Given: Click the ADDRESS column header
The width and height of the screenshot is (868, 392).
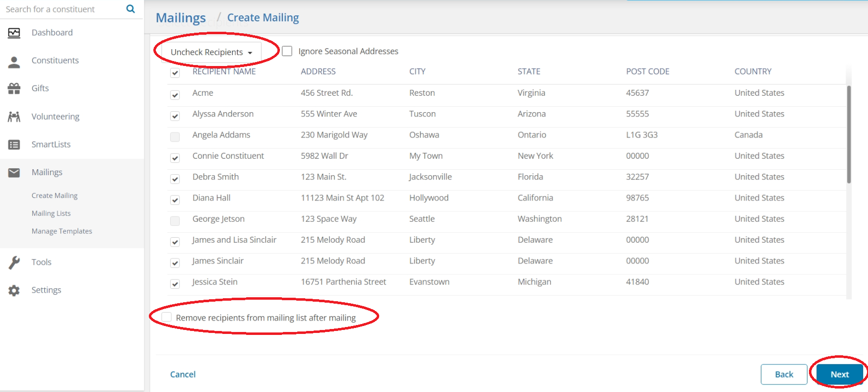Looking at the screenshot, I should pos(318,71).
